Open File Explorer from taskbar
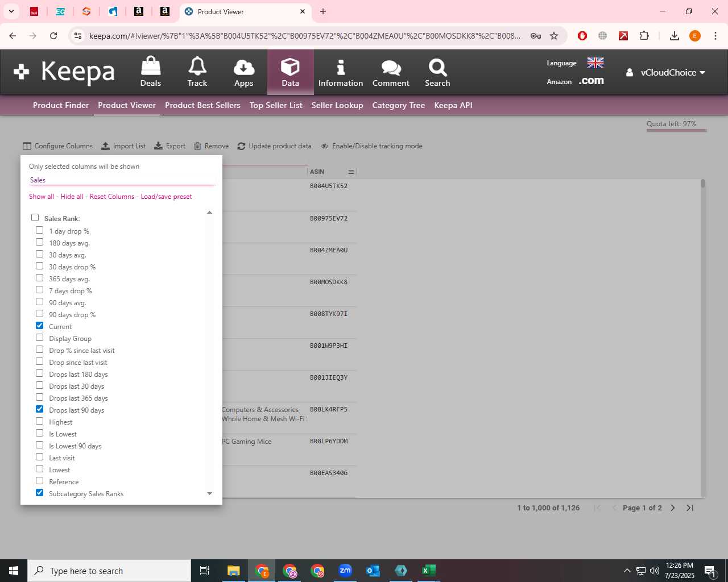 pyautogui.click(x=234, y=571)
